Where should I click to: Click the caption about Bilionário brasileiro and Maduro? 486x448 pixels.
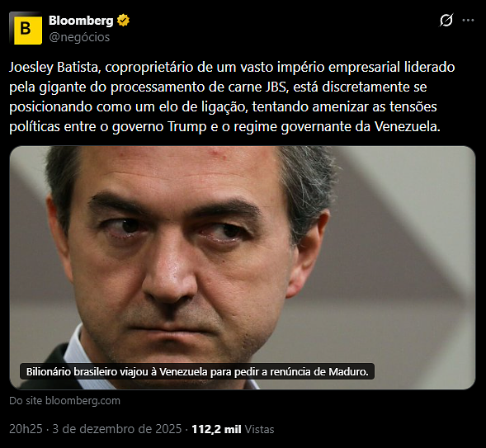[x=197, y=371]
